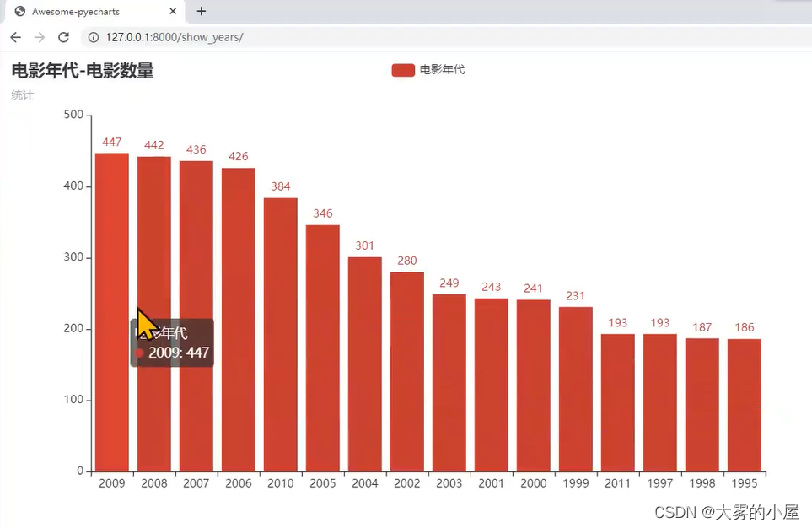Viewport: 812px width, 528px height.
Task: Click the x-axis label 1998
Action: click(702, 483)
